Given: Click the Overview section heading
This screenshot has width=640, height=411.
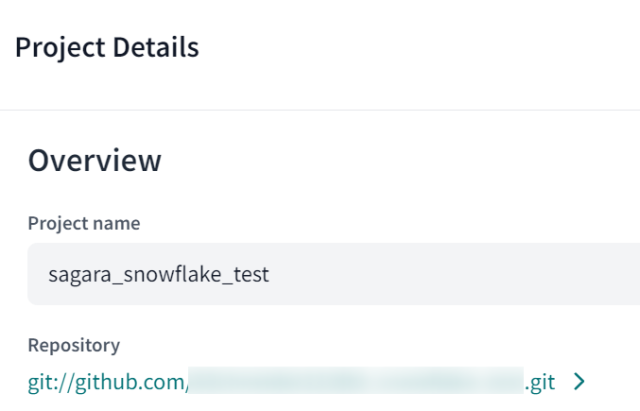Looking at the screenshot, I should 94,160.
